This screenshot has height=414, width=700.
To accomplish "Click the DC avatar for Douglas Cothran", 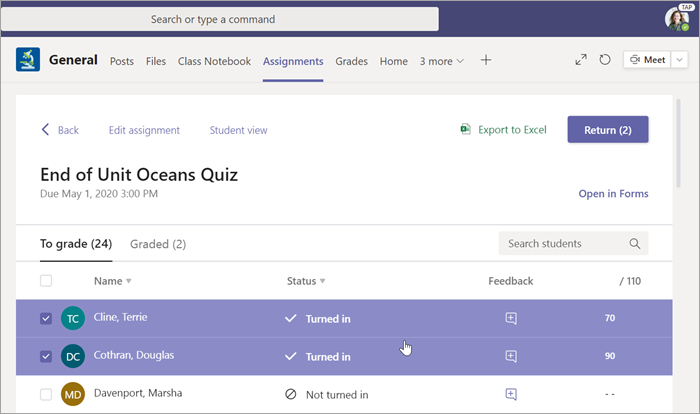I will pyautogui.click(x=73, y=356).
